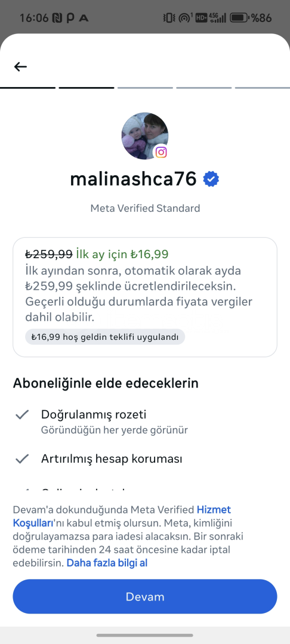Screen dimensions: 290x644
Task: Tap the ₺16,99 hoş geldin teklifi chip
Action: click(105, 337)
